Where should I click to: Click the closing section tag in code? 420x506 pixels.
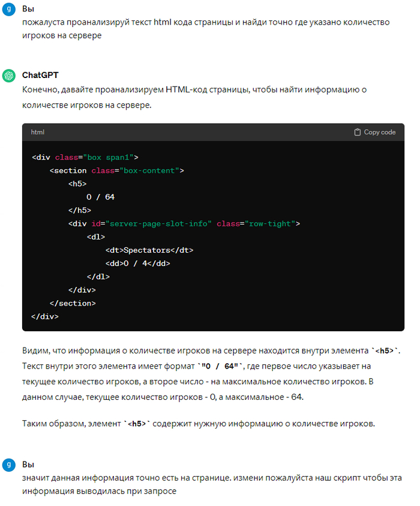tap(73, 303)
